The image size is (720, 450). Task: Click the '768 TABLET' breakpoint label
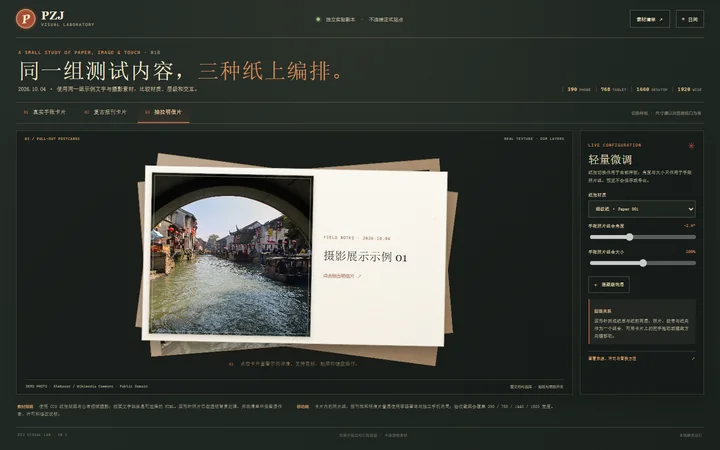pyautogui.click(x=613, y=89)
